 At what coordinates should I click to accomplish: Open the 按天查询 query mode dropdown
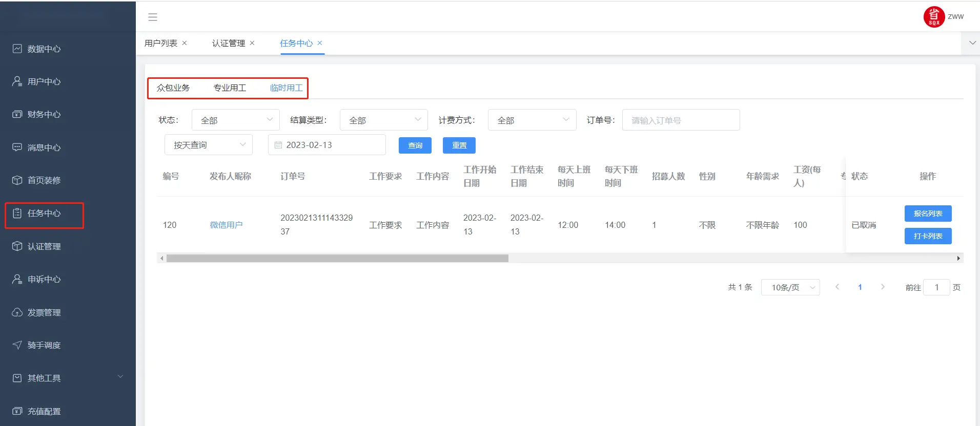coord(208,145)
